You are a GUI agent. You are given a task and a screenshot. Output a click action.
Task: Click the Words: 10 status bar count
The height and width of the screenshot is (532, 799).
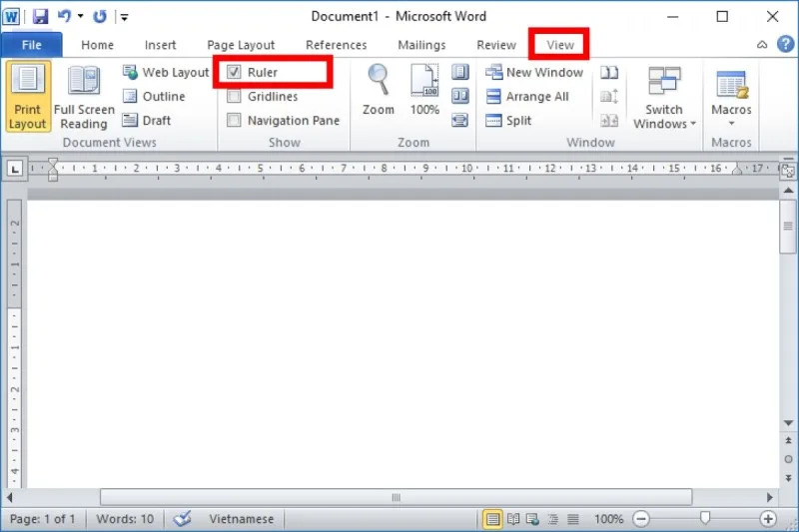point(125,519)
